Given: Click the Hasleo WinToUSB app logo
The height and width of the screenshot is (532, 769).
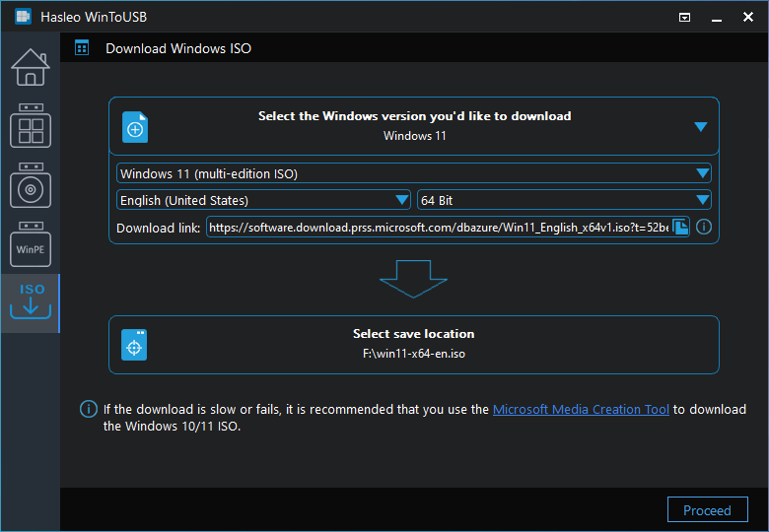Looking at the screenshot, I should [x=23, y=17].
